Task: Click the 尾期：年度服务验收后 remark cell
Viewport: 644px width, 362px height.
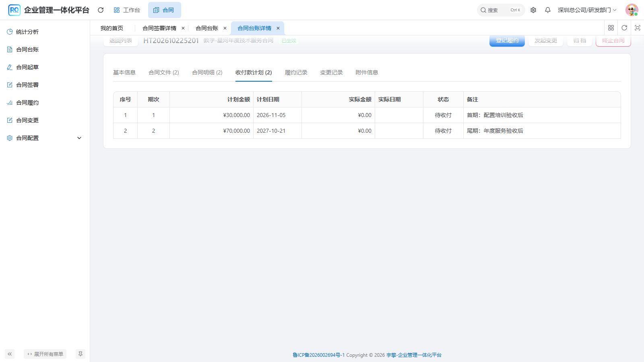Action: point(542,131)
